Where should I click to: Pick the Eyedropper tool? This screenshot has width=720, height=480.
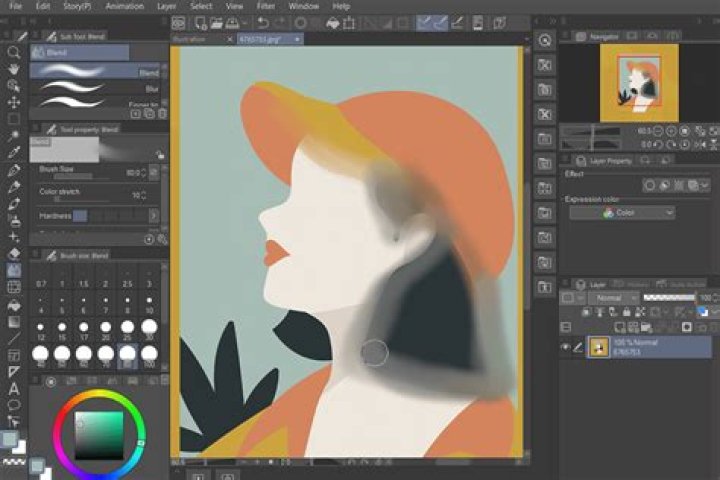pyautogui.click(x=14, y=153)
